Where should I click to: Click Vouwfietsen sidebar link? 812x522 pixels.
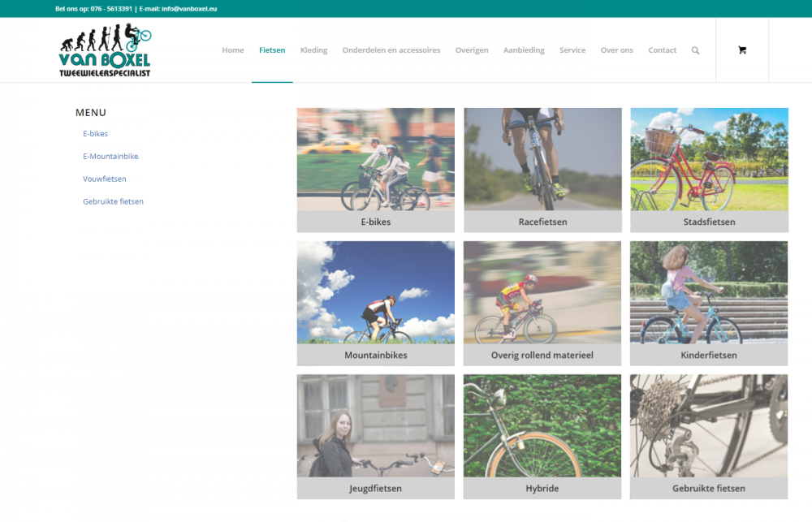(105, 179)
